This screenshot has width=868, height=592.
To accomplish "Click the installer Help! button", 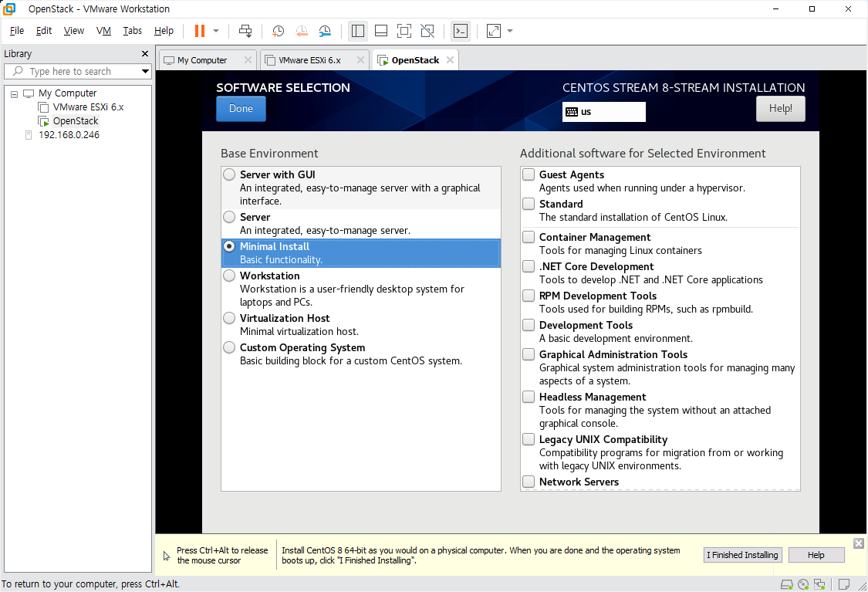I will click(x=781, y=109).
